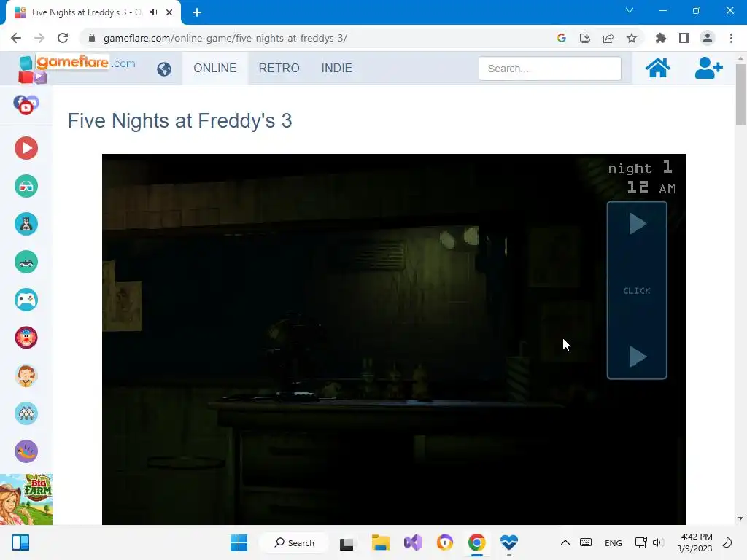The width and height of the screenshot is (747, 560).
Task: Share this page icon
Action: (x=608, y=38)
